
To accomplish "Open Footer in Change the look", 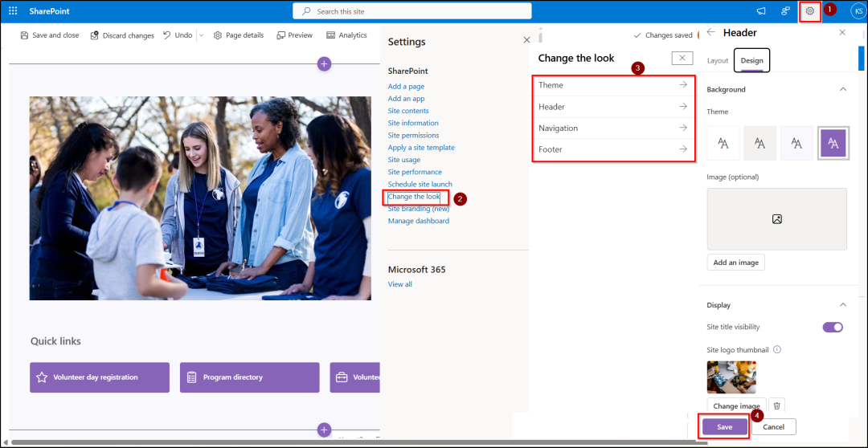I will coord(613,149).
